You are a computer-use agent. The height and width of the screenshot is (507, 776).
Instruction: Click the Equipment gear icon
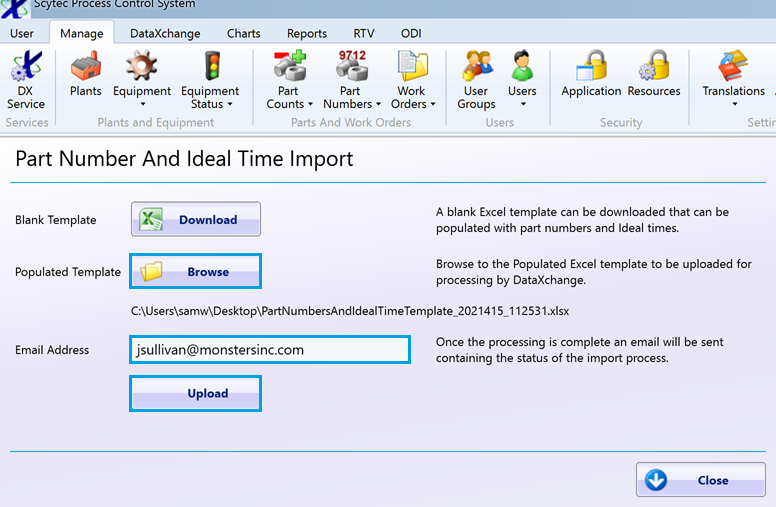point(142,66)
